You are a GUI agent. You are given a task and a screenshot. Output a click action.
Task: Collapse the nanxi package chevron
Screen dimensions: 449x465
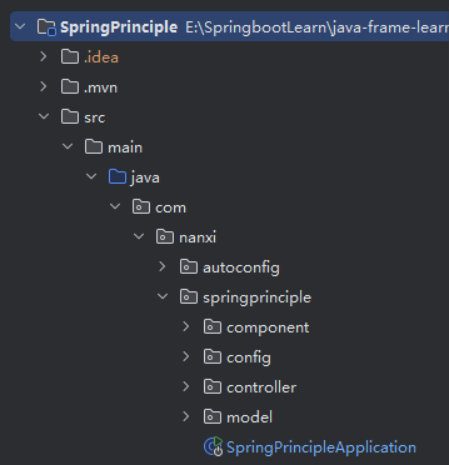(x=139, y=236)
